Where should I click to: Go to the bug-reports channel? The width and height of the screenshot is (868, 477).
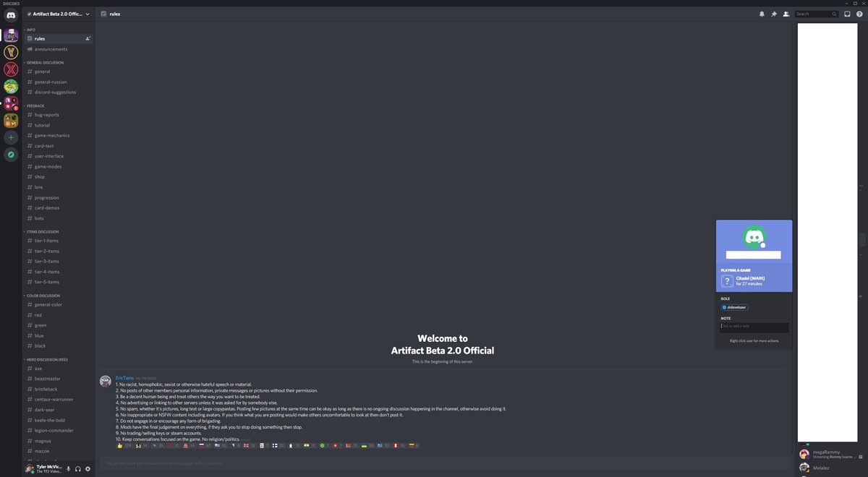tap(47, 115)
